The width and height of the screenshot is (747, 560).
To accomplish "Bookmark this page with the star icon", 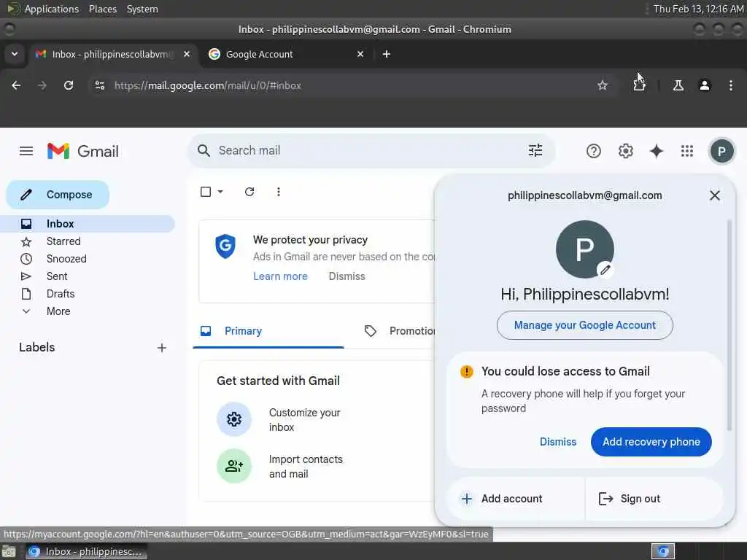I will (602, 85).
